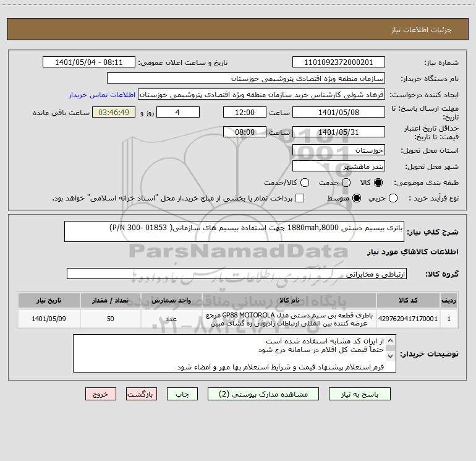This screenshot has width=476, height=461.
Task: Select the خدمت radio option
Action: pos(346,183)
